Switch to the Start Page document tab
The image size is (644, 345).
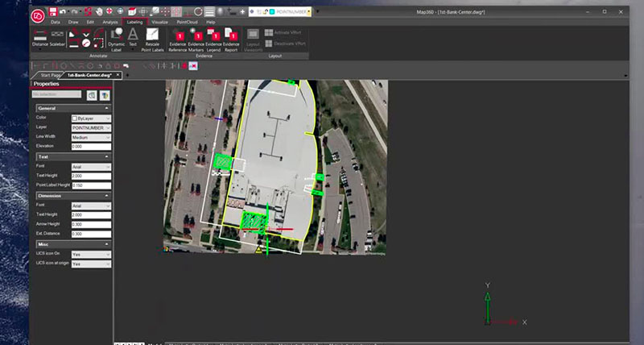coord(50,75)
